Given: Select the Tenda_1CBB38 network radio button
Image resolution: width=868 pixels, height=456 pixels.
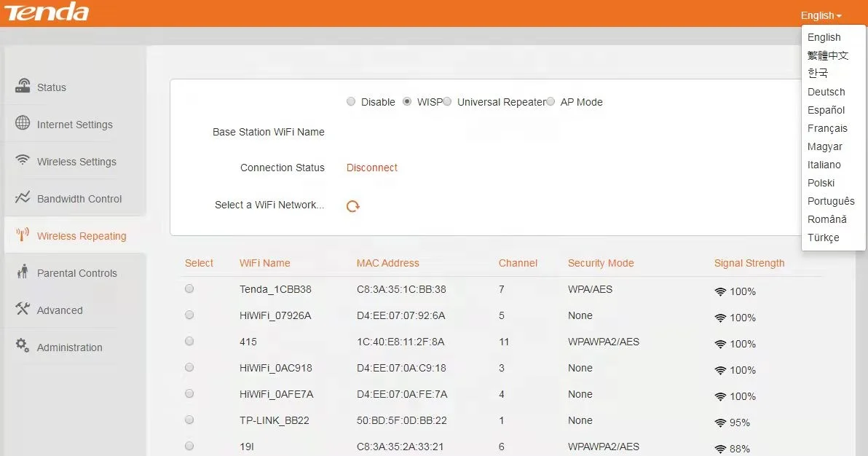Looking at the screenshot, I should [189, 289].
